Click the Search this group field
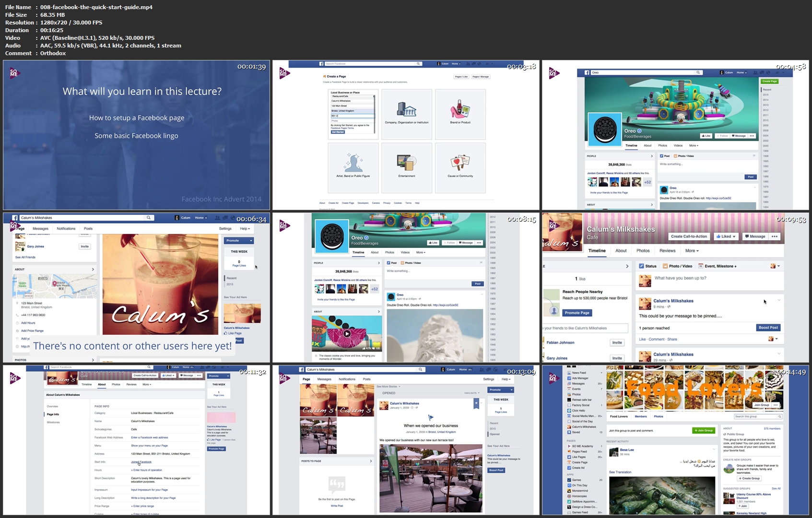The width and height of the screenshot is (812, 518). coord(758,416)
